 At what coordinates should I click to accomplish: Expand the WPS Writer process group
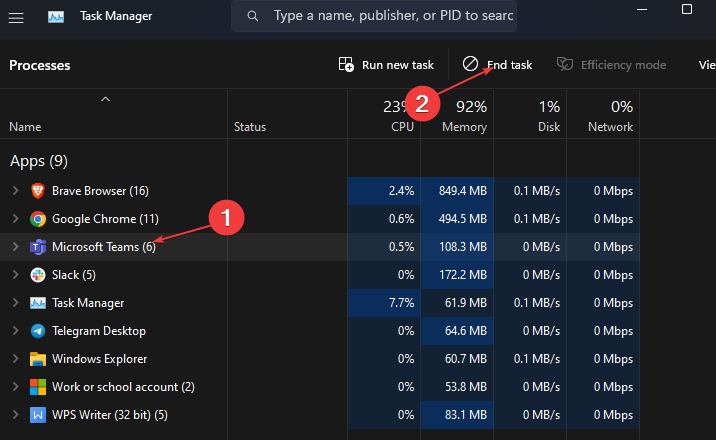pos(15,414)
